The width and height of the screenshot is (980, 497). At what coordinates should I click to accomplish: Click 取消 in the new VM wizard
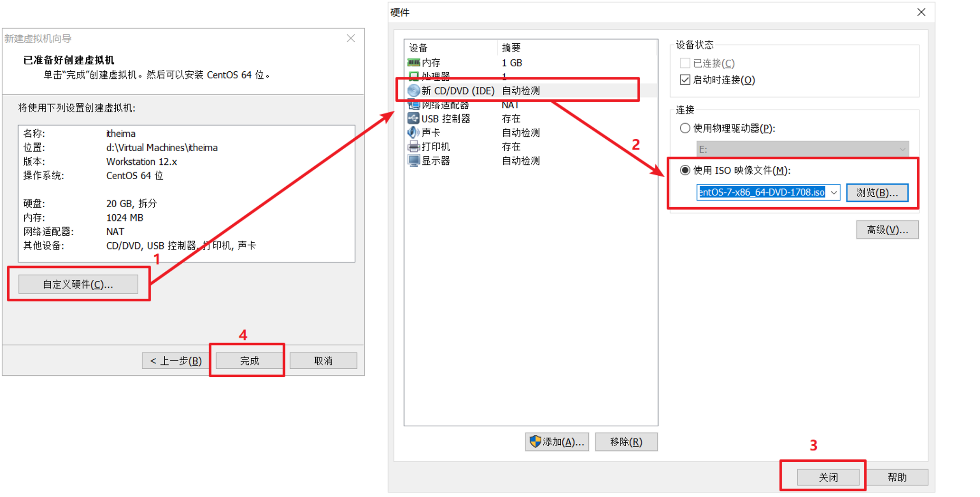point(323,361)
